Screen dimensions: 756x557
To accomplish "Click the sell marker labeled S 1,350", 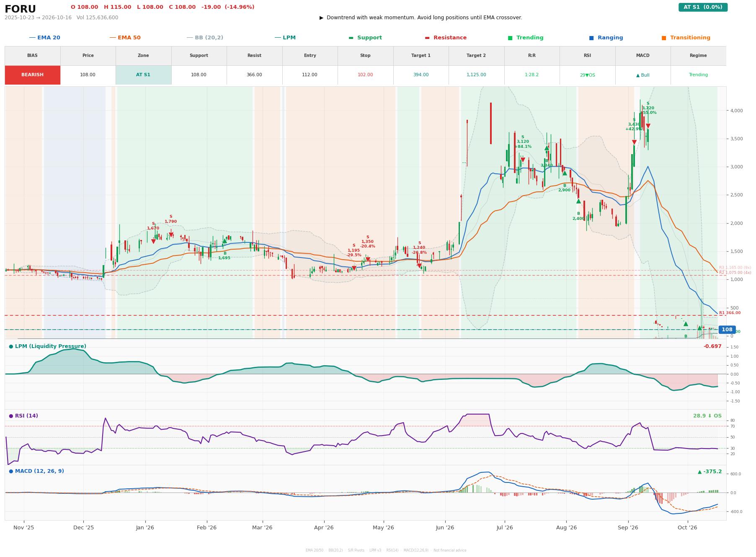I will (x=368, y=260).
